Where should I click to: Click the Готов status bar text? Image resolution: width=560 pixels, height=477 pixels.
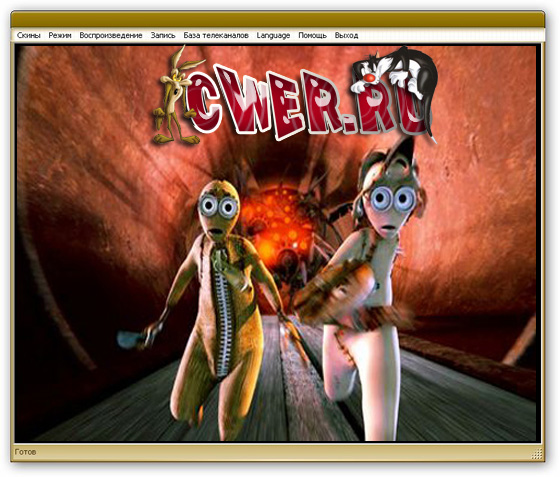[x=25, y=452]
